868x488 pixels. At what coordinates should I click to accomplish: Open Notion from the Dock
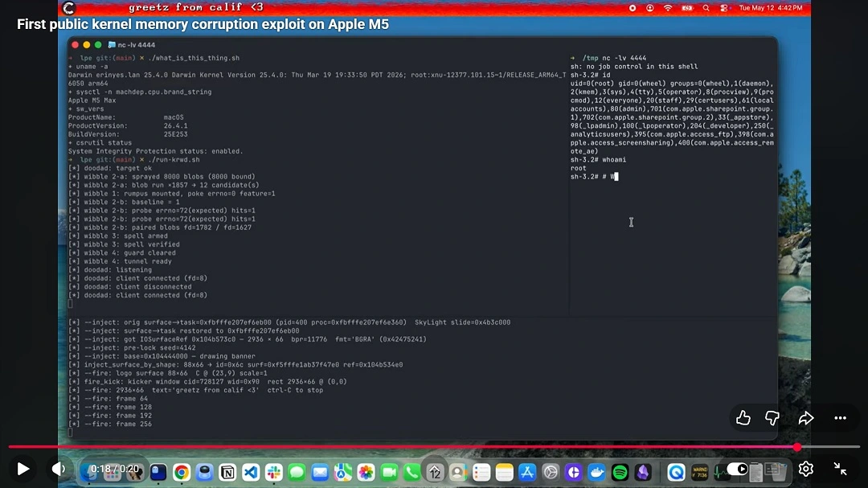tap(227, 472)
